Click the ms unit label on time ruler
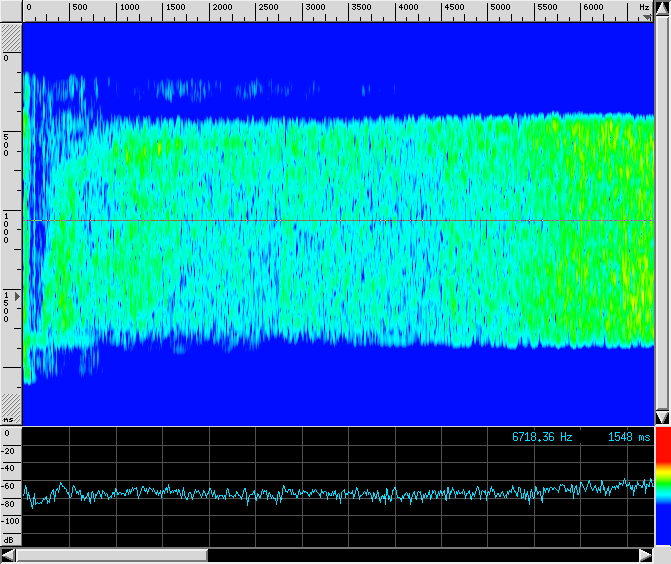Viewport: 671px width, 564px height. (x=9, y=420)
